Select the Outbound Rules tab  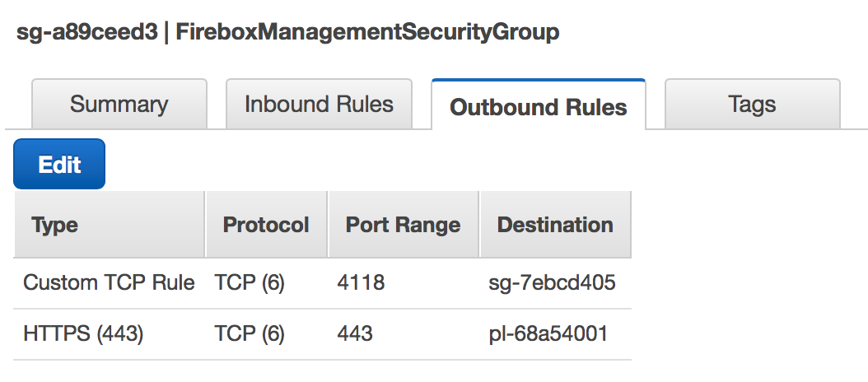click(539, 107)
